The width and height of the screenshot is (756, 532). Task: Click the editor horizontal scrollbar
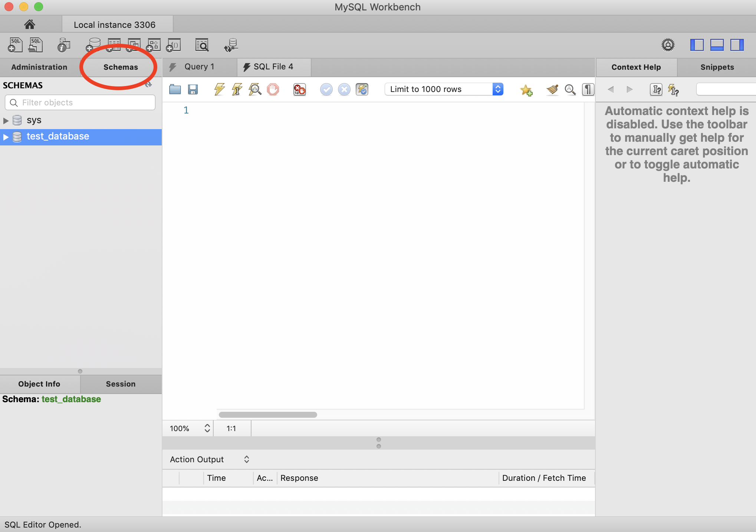[268, 414]
